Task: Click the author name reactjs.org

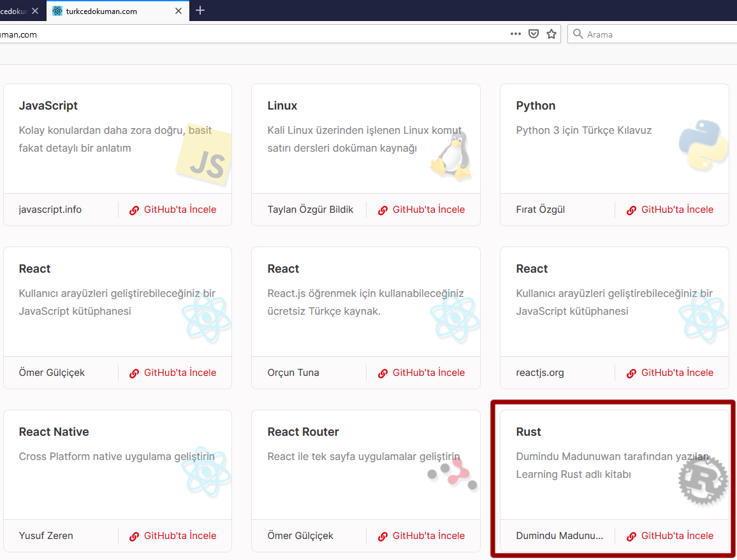Action: (x=540, y=373)
